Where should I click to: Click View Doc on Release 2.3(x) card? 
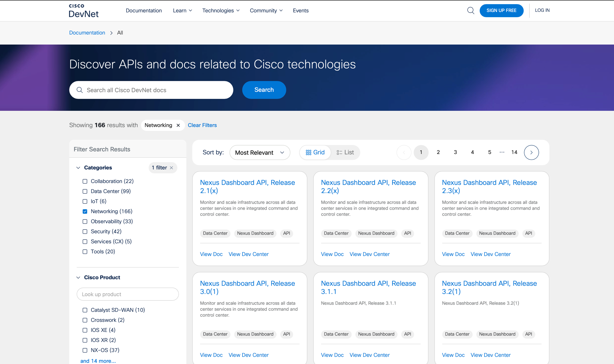pos(453,254)
